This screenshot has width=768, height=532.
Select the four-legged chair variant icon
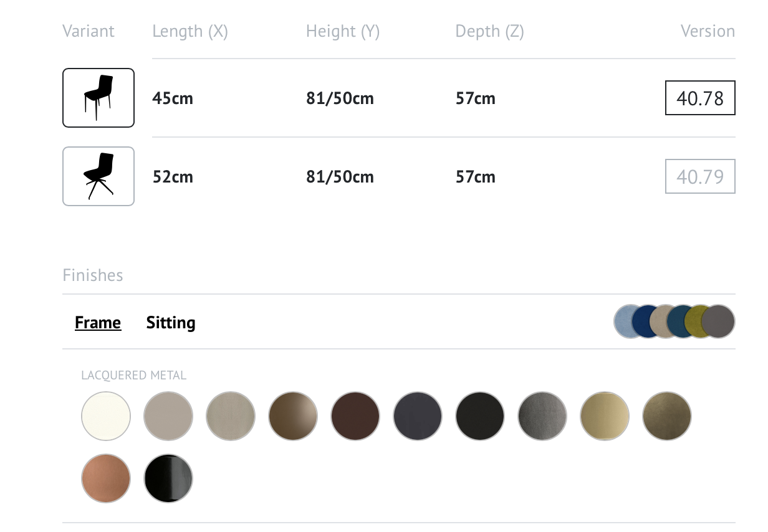(x=98, y=98)
